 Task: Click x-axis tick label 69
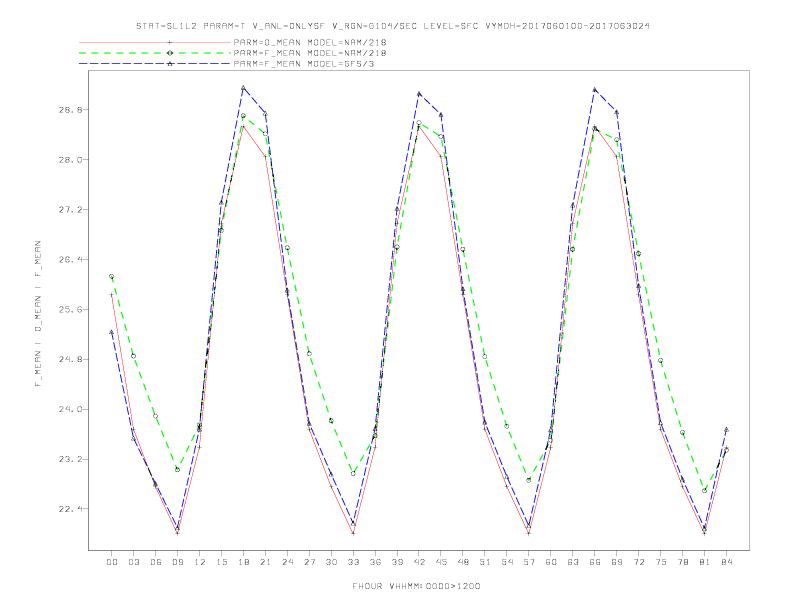click(617, 562)
